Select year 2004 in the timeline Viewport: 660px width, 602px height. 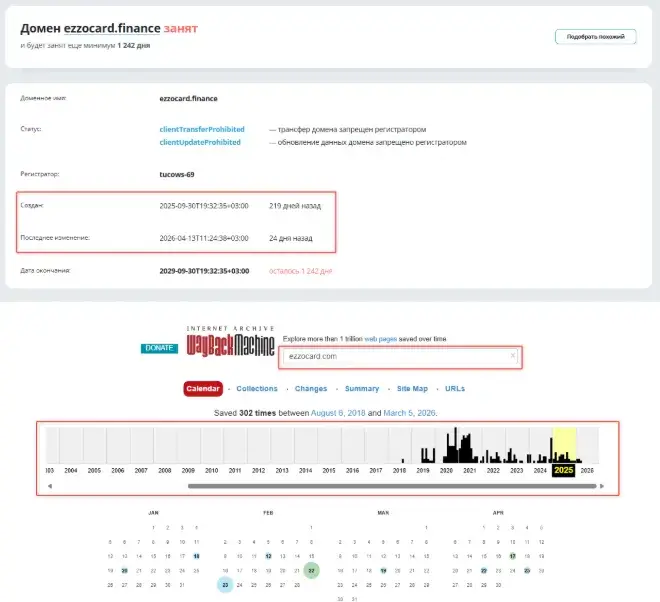(71, 470)
